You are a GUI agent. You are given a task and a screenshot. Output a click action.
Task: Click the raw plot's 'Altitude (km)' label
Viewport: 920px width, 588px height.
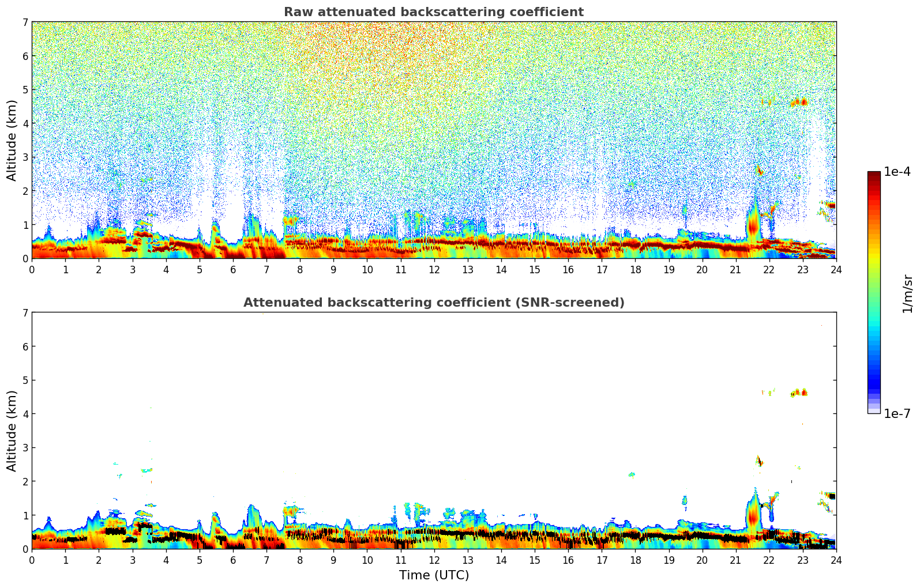pos(12,140)
